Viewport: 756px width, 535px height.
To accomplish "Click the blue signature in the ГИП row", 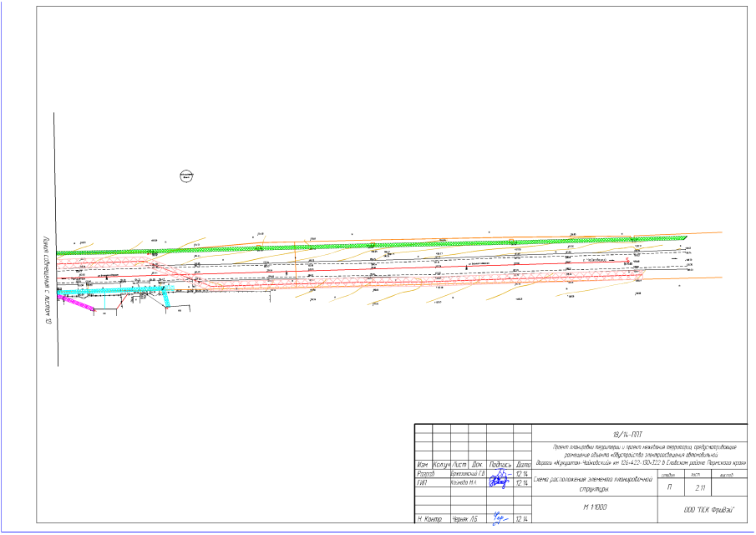I will tap(500, 482).
